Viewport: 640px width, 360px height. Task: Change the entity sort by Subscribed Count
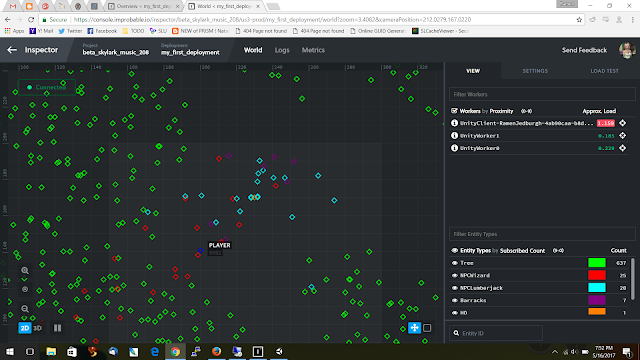coord(522,251)
